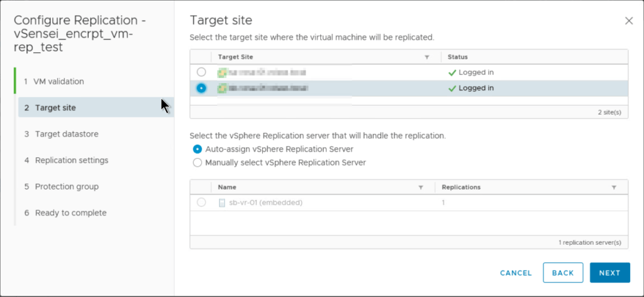Choose Auto-assign vSphere Replication Server
Screen dimensions: 644x297
coord(198,149)
